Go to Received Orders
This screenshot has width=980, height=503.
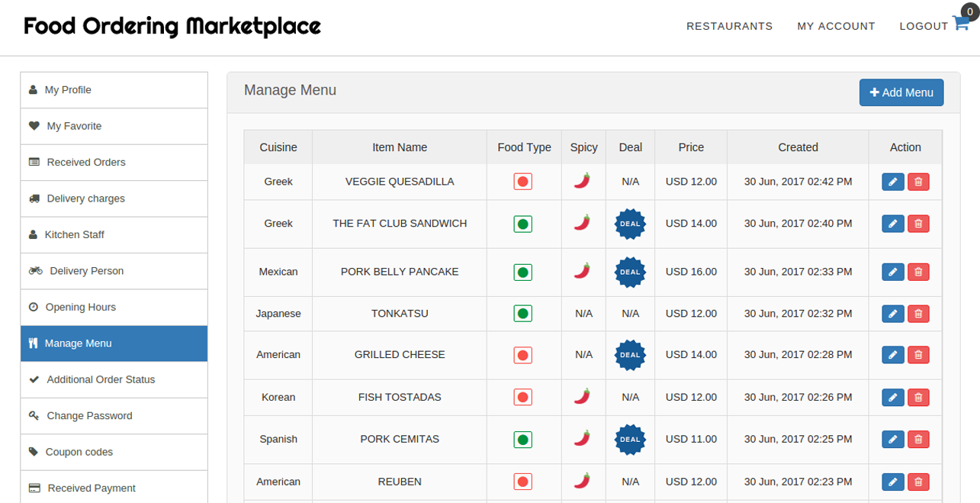tap(114, 163)
